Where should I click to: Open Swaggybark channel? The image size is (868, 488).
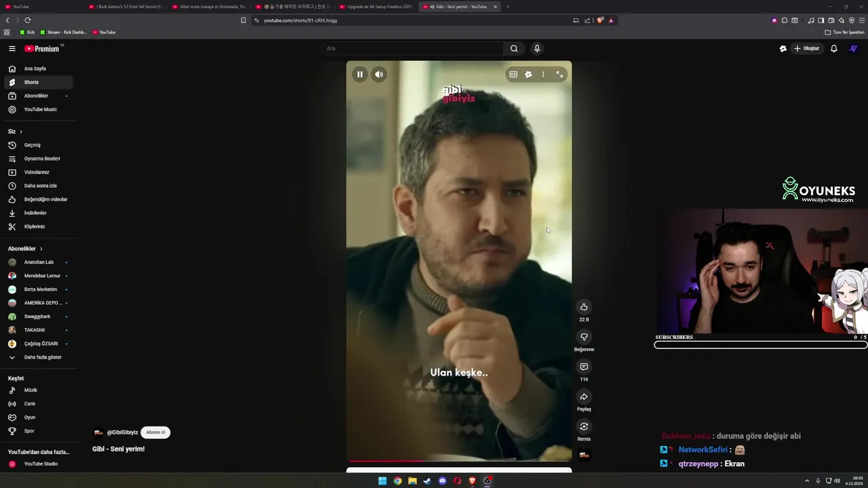point(39,317)
